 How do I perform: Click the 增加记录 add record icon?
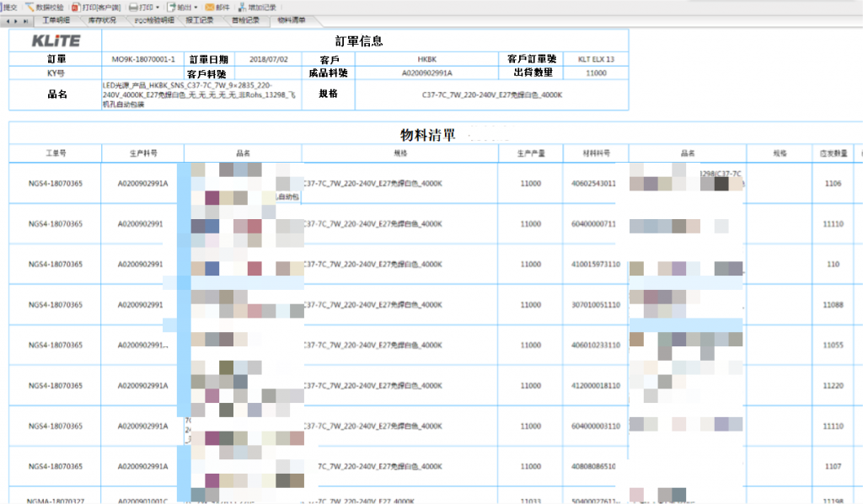[242, 7]
